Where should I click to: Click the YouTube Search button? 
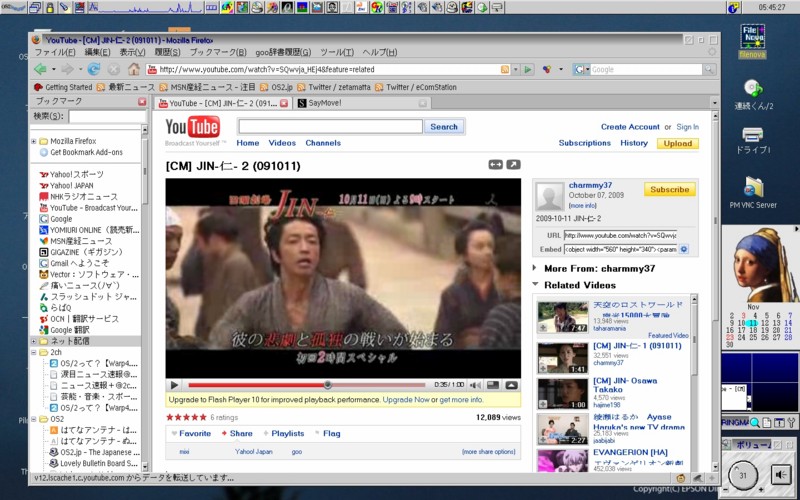(444, 127)
